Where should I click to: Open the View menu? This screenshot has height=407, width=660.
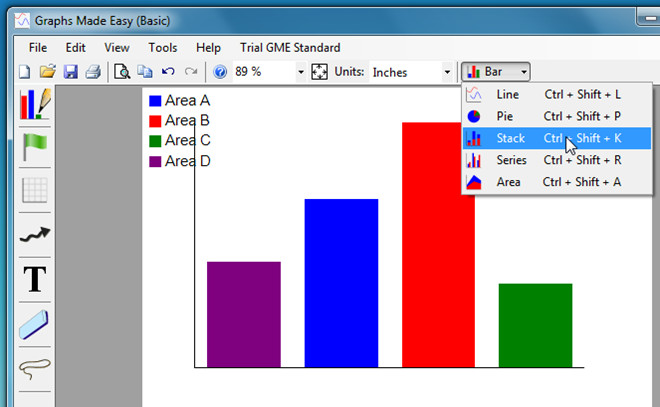(x=117, y=48)
